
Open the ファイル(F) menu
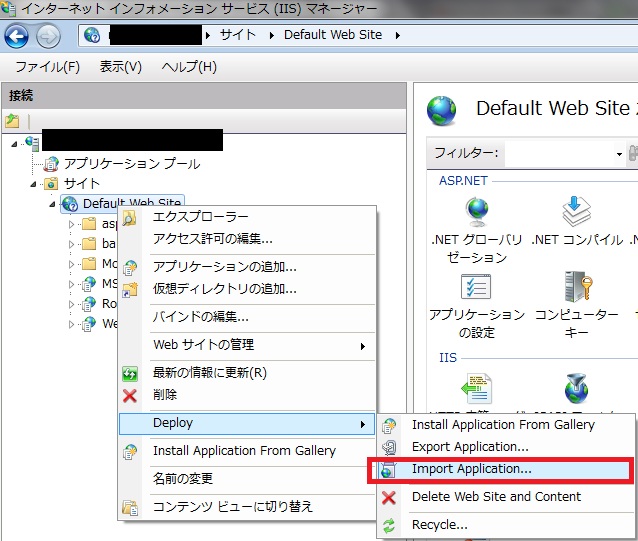(x=48, y=66)
